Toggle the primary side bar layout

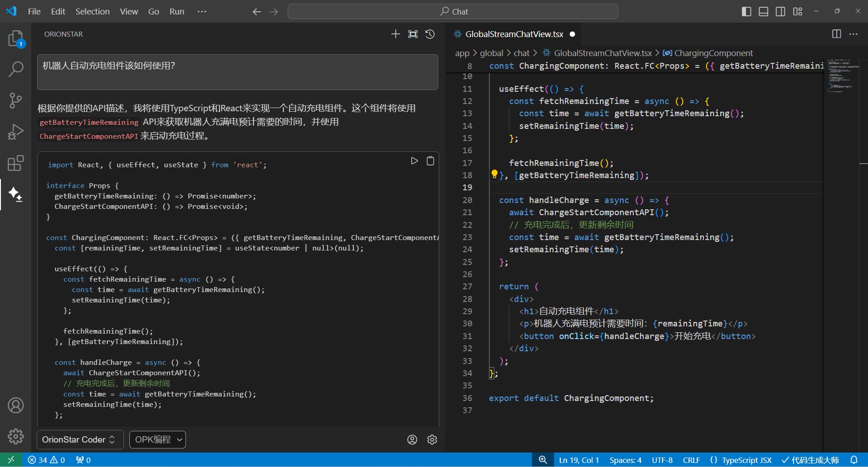(746, 11)
